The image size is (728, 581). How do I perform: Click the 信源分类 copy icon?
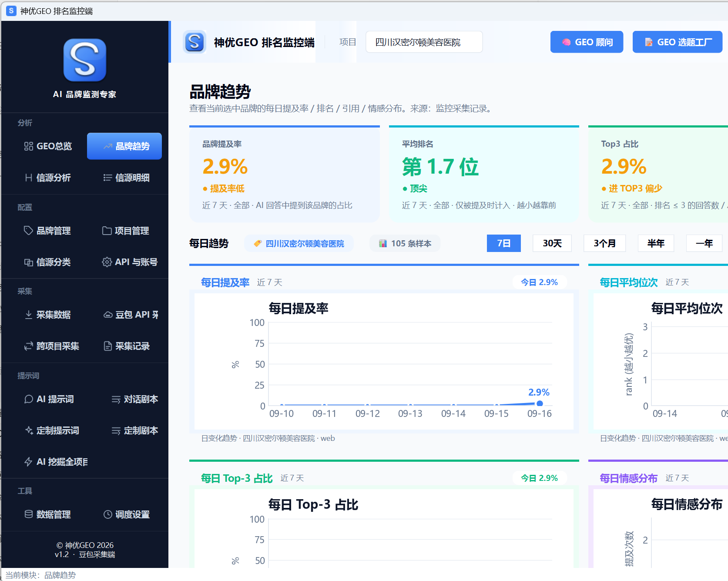tap(29, 262)
